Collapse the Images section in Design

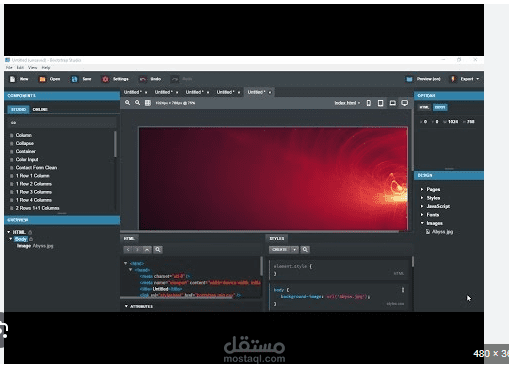pos(422,223)
